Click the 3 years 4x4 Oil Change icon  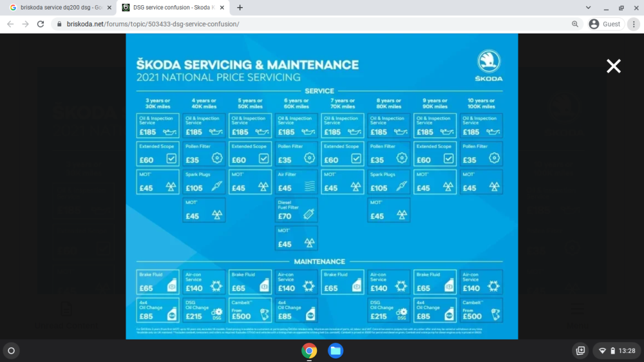(172, 314)
